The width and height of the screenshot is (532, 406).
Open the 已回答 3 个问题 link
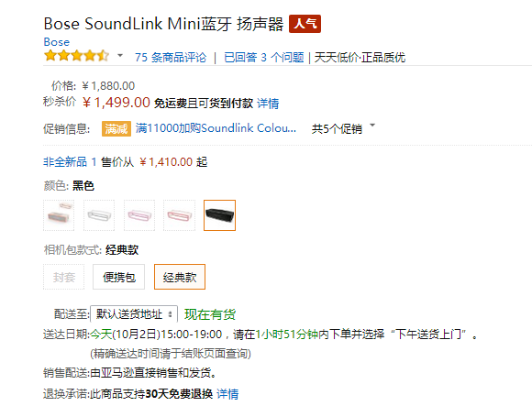point(264,57)
